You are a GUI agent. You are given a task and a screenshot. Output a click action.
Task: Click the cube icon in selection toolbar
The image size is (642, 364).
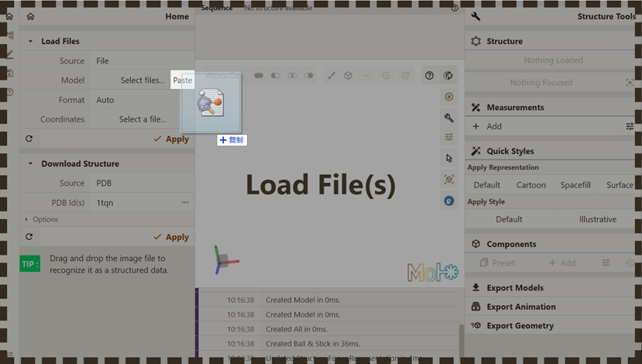tap(348, 76)
